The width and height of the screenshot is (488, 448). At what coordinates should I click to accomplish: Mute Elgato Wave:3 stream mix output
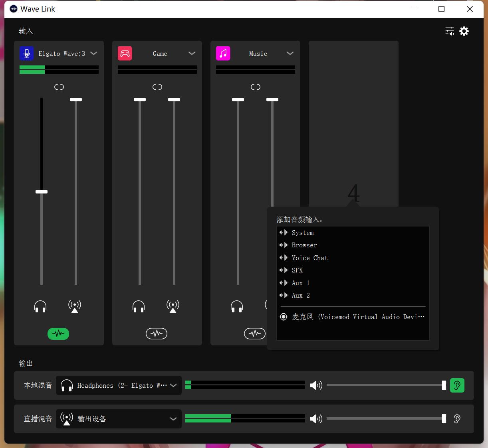click(75, 306)
